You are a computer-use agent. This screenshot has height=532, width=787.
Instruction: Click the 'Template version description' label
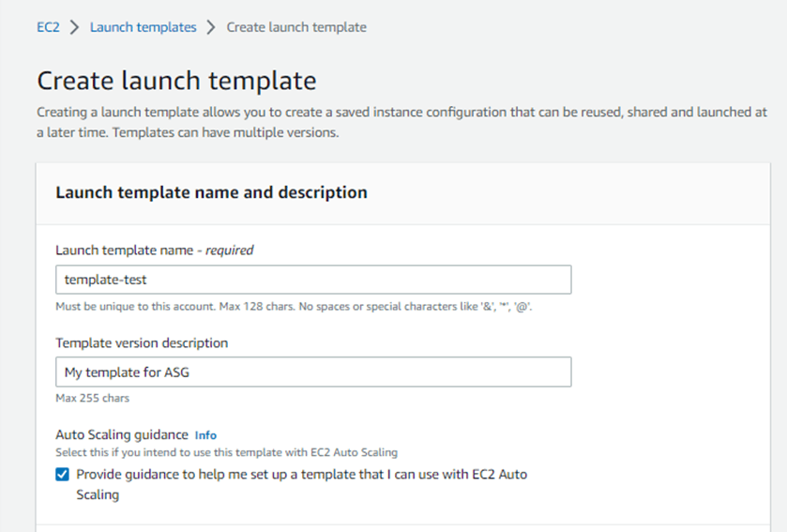pos(142,342)
